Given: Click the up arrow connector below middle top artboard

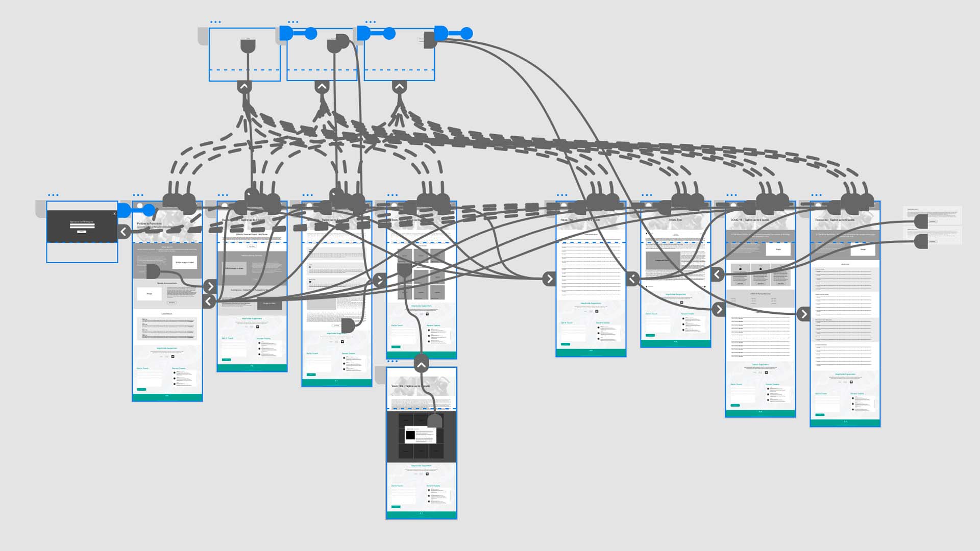Looking at the screenshot, I should [322, 87].
